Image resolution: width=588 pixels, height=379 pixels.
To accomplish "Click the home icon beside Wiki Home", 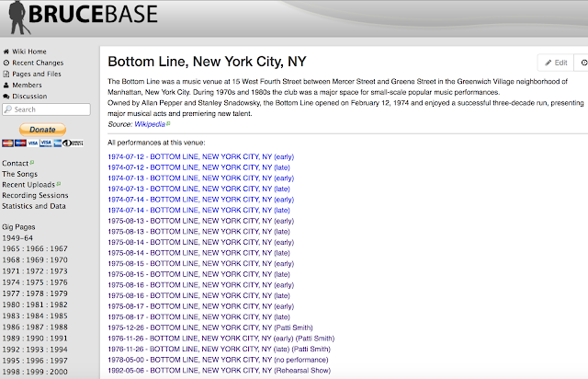I will (x=6, y=52).
